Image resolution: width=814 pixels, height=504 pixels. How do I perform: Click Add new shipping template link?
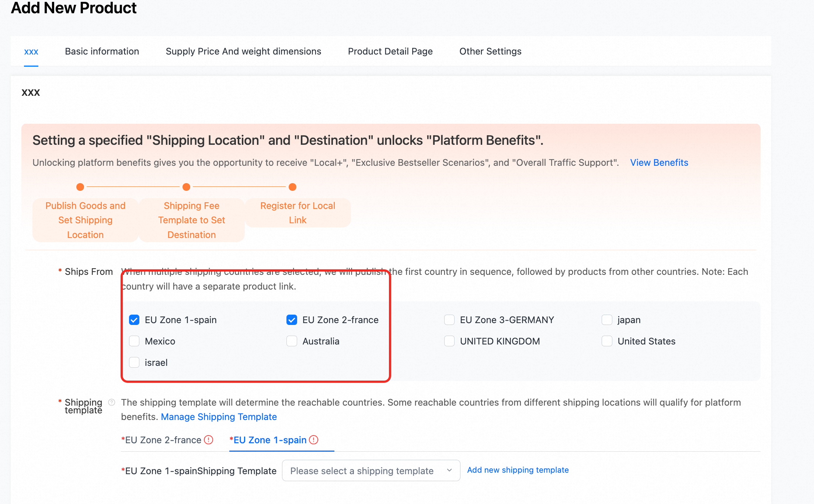point(518,470)
